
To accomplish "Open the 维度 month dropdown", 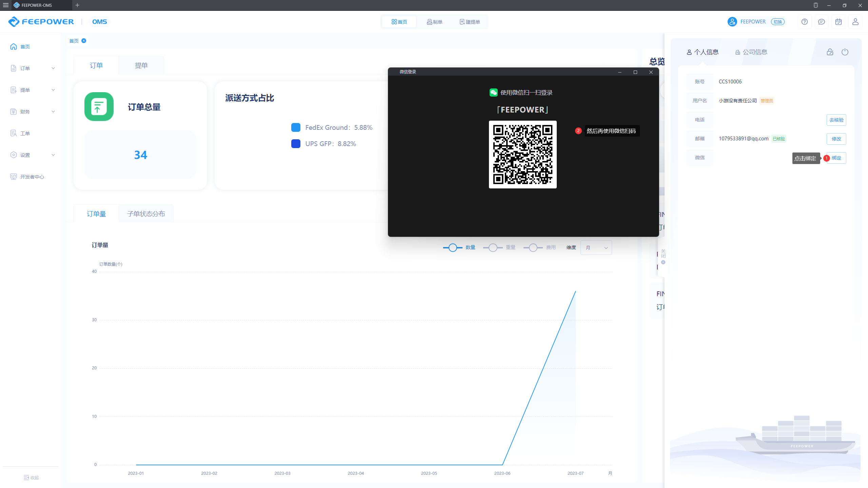I will click(596, 248).
